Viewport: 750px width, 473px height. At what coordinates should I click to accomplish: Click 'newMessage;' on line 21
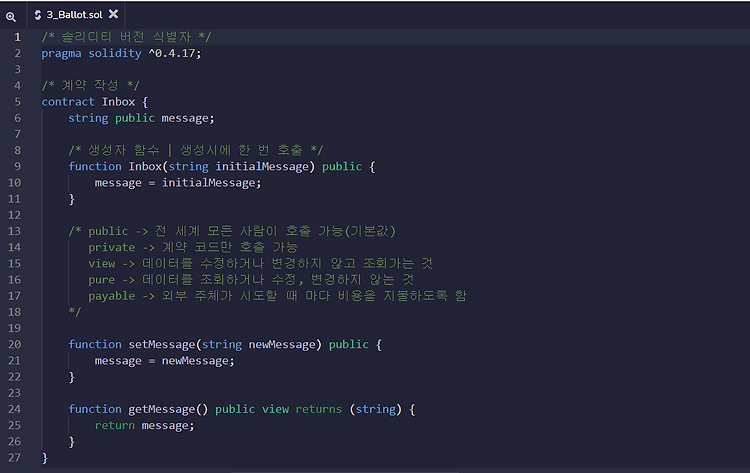[198, 361]
